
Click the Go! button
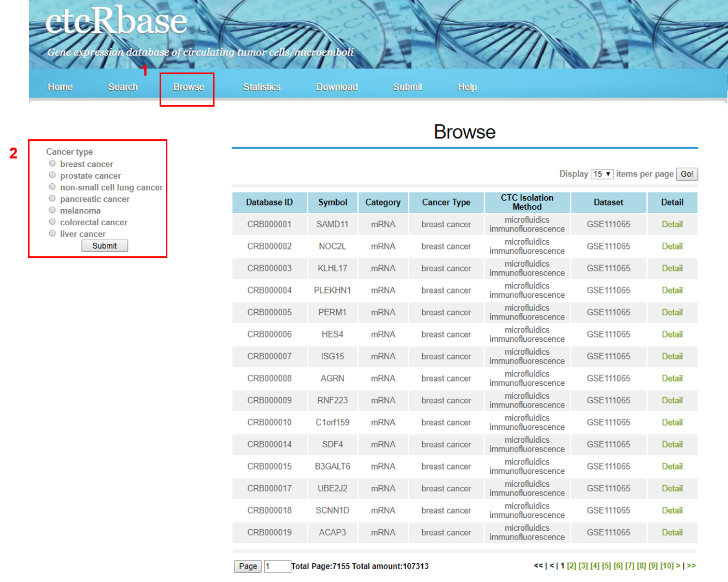click(x=687, y=174)
